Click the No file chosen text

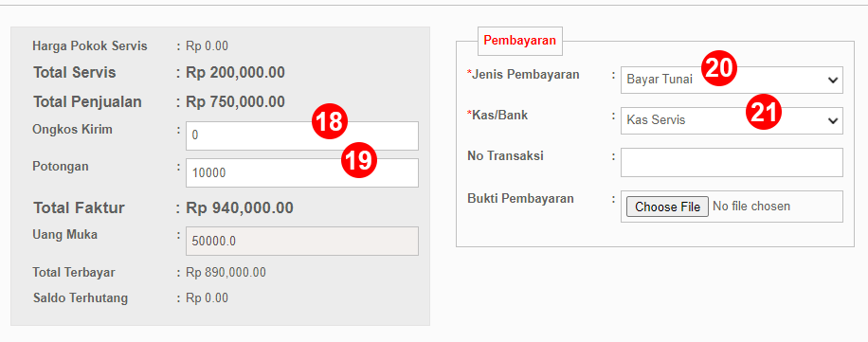(x=751, y=207)
